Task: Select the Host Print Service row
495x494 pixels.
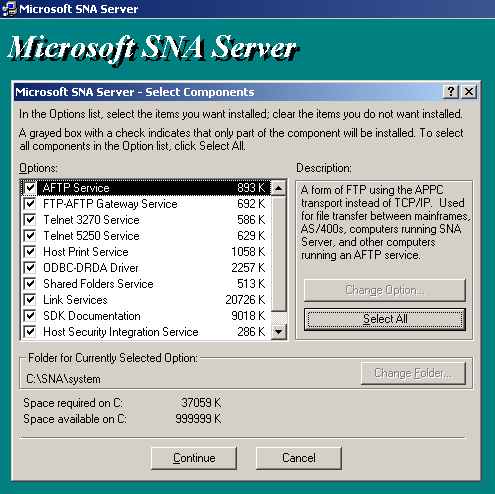Action: point(146,252)
